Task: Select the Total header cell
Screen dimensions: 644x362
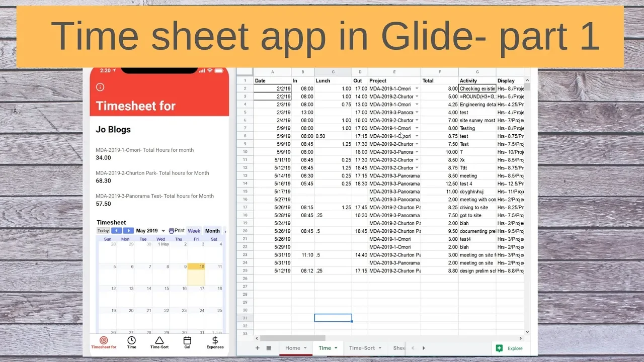Action: click(x=440, y=80)
